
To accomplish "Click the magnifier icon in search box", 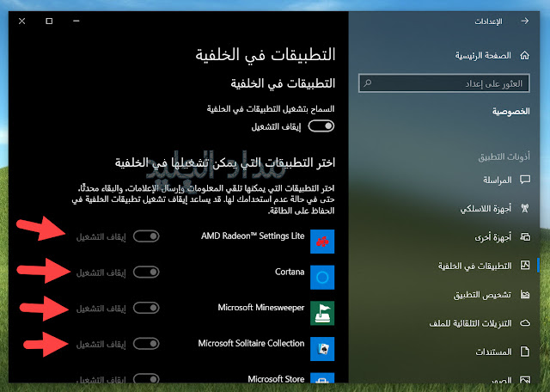I will tap(367, 83).
